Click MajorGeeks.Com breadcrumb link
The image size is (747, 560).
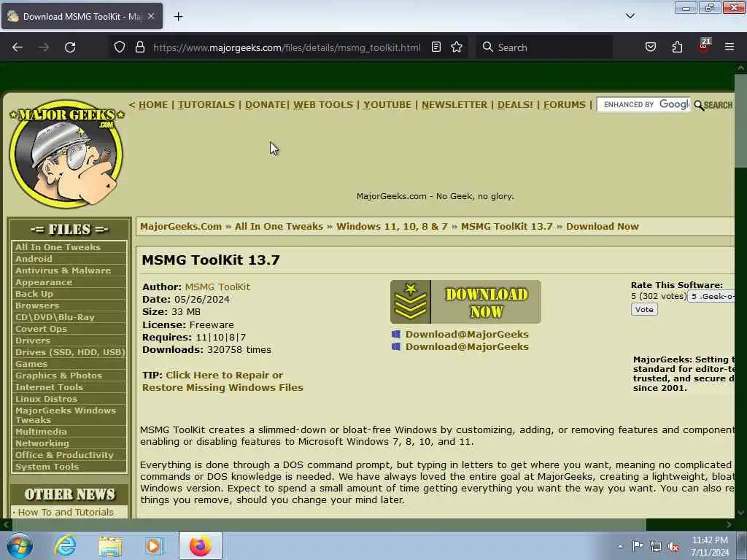(181, 227)
